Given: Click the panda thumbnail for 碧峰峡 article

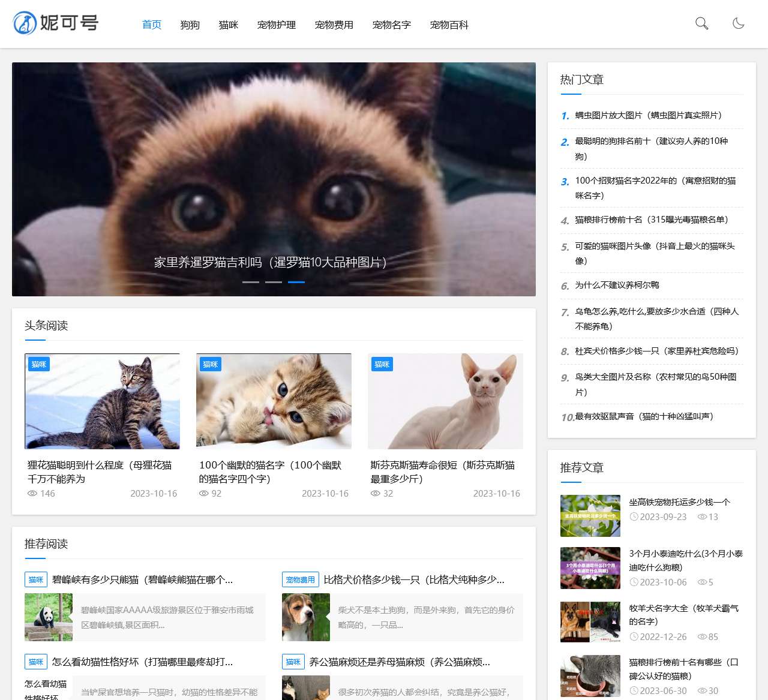Looking at the screenshot, I should [49, 617].
